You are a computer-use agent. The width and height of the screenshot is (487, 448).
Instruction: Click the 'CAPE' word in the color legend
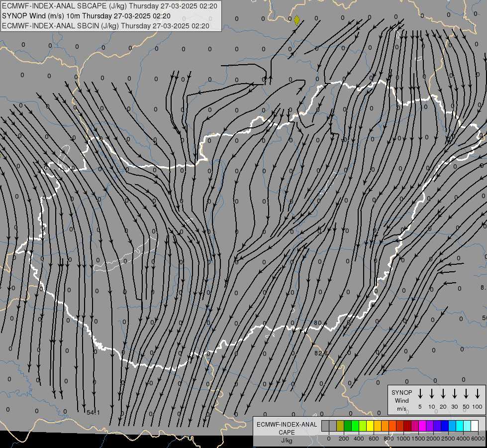click(x=287, y=433)
